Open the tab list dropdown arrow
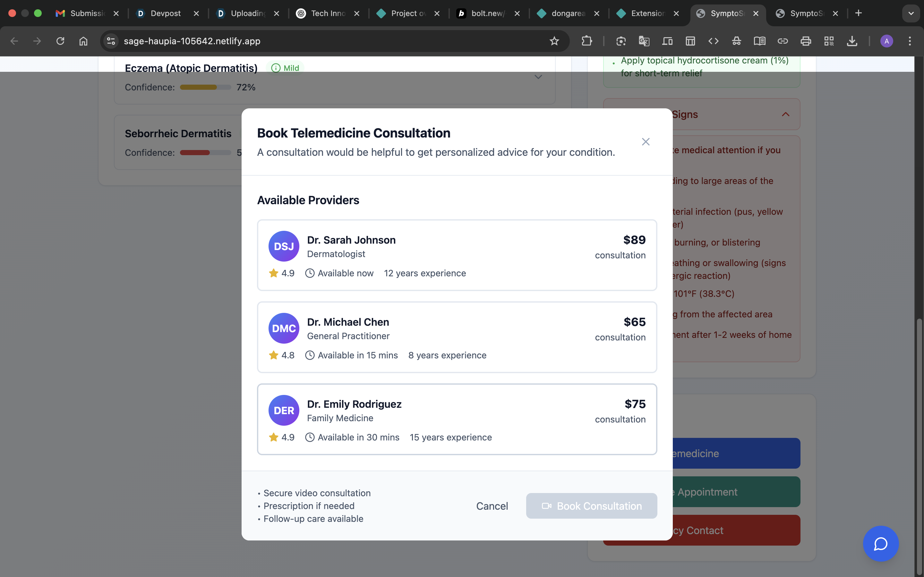Viewport: 924px width, 577px height. click(911, 13)
